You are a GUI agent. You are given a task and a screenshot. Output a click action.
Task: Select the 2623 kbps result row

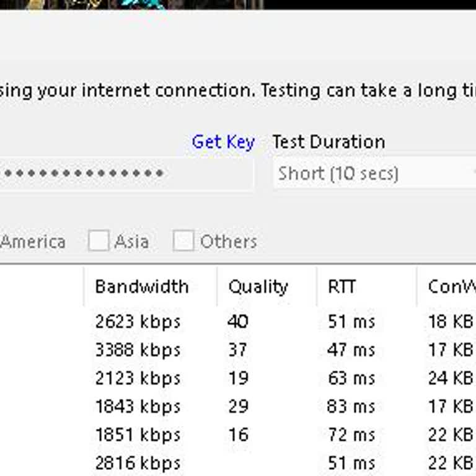coord(138,322)
